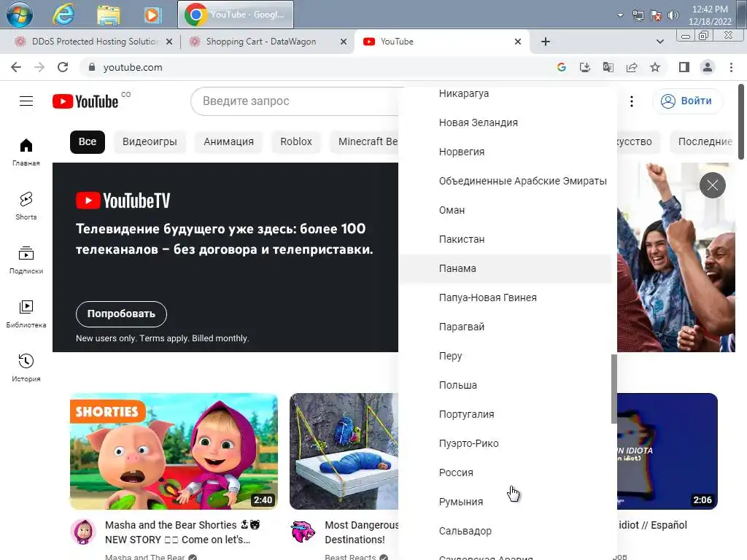Screen dimensions: 747x560
Task: Open the Masha and the Bear channel avatar
Action: tap(83, 532)
